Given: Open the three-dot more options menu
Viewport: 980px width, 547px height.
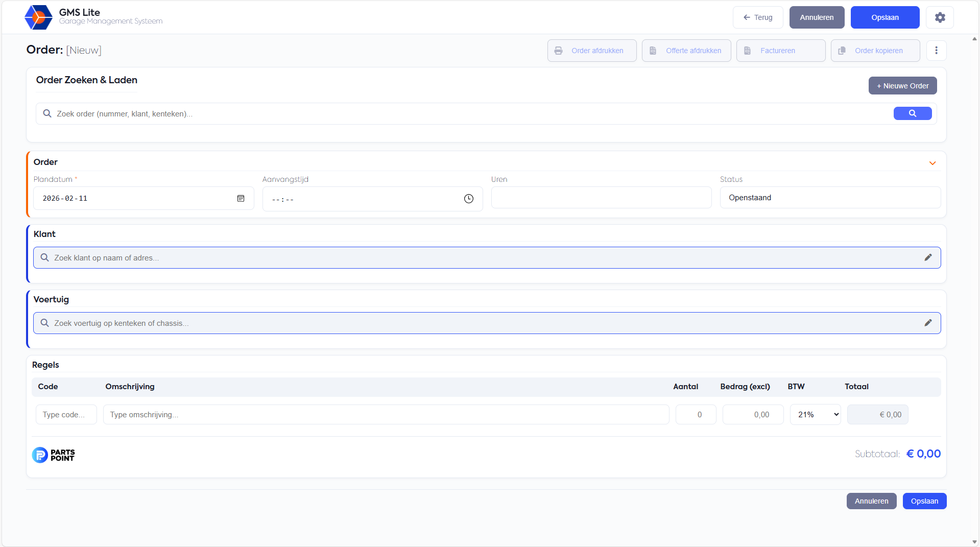Looking at the screenshot, I should [x=936, y=51].
